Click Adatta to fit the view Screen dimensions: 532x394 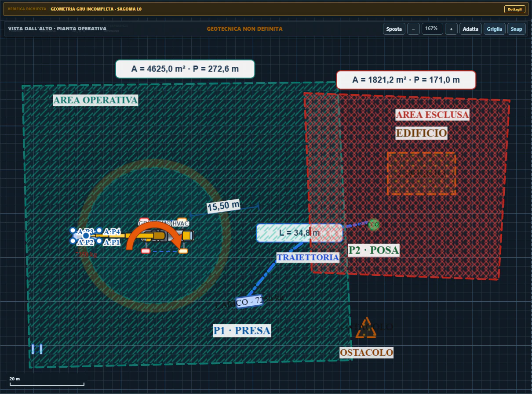pos(470,29)
